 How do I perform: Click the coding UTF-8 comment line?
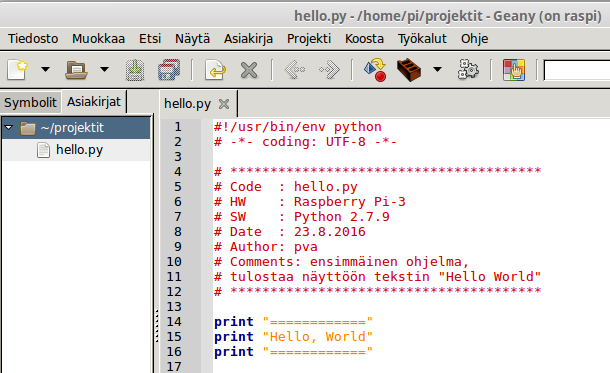(x=305, y=142)
